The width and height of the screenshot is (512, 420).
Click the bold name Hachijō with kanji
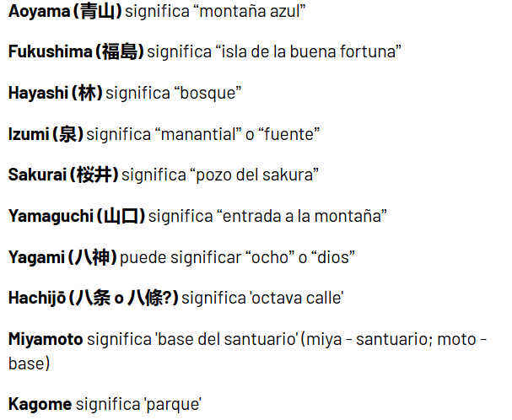tap(93, 299)
